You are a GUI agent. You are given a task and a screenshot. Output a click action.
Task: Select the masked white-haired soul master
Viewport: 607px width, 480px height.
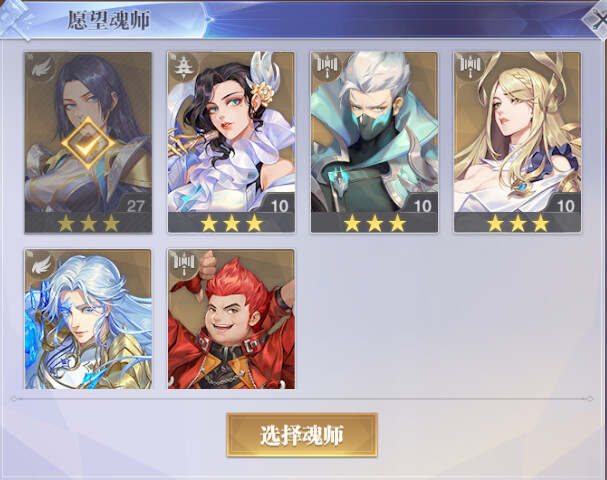(374, 142)
